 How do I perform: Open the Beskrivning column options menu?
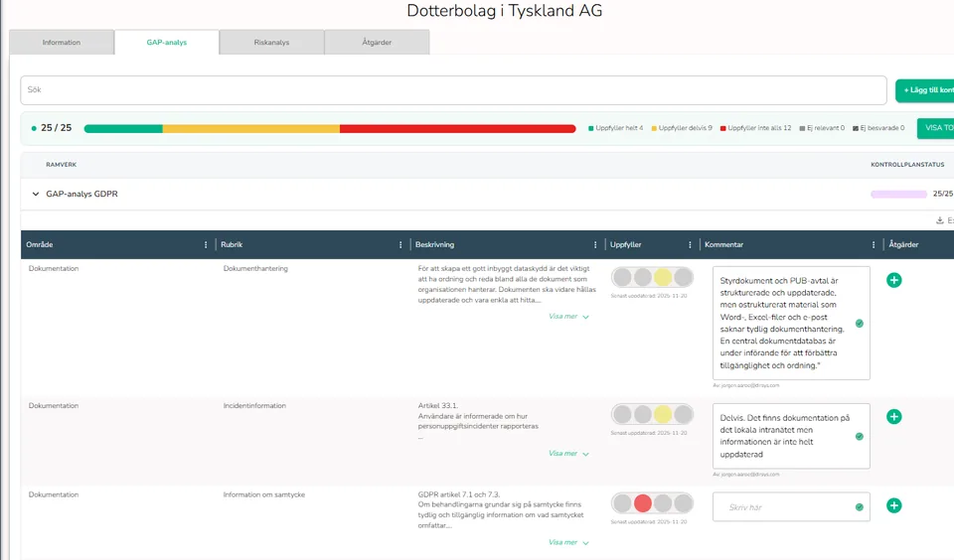(x=595, y=244)
